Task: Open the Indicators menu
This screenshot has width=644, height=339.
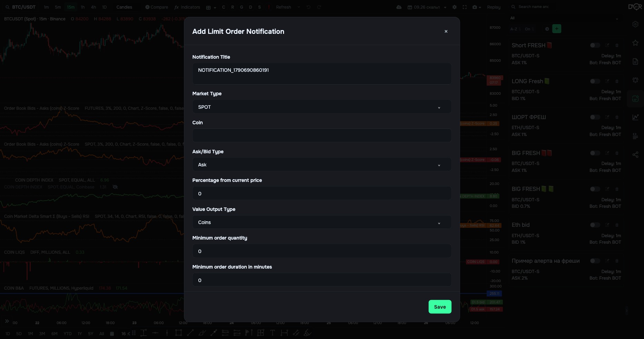Action: (187, 7)
